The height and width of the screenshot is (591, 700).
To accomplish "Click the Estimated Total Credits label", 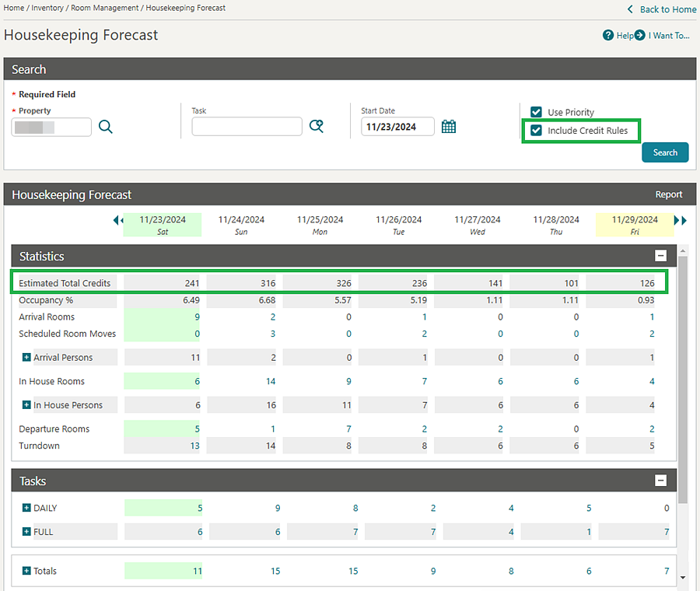I will click(x=65, y=283).
